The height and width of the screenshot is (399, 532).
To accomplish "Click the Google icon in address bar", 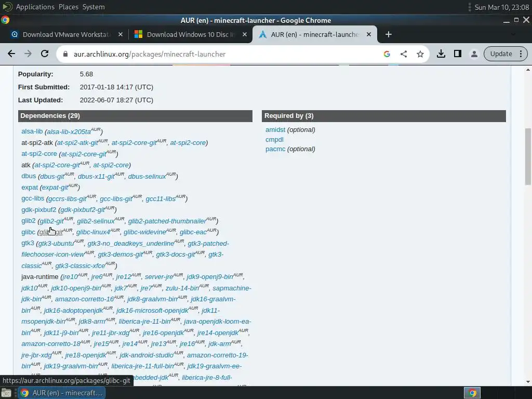I will pos(387,54).
